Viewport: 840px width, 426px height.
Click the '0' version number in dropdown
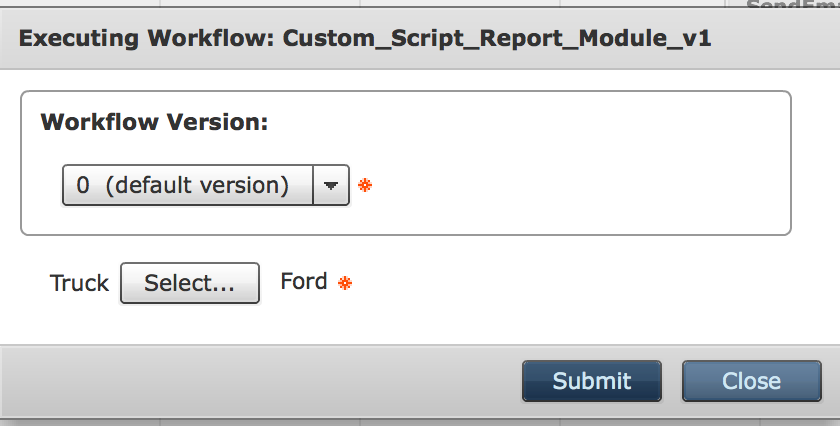[x=83, y=185]
